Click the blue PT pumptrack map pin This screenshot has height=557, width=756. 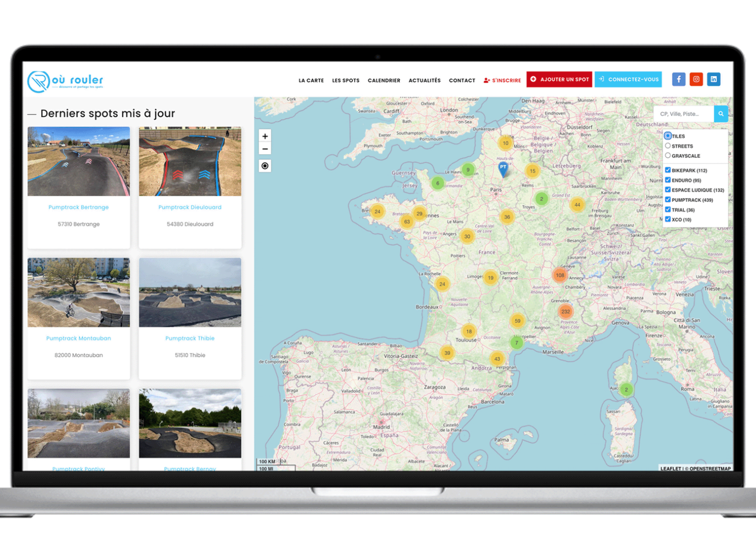tap(503, 169)
